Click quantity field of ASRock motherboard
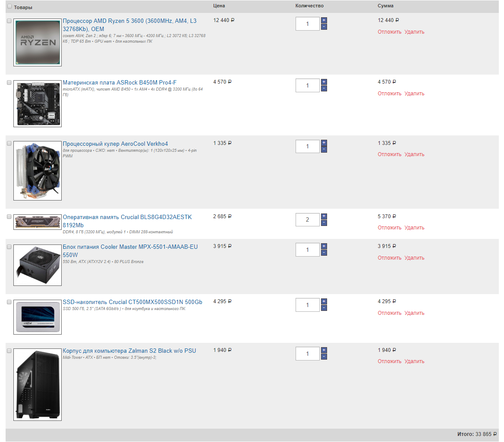Viewport: 504px width, 442px height. point(308,85)
